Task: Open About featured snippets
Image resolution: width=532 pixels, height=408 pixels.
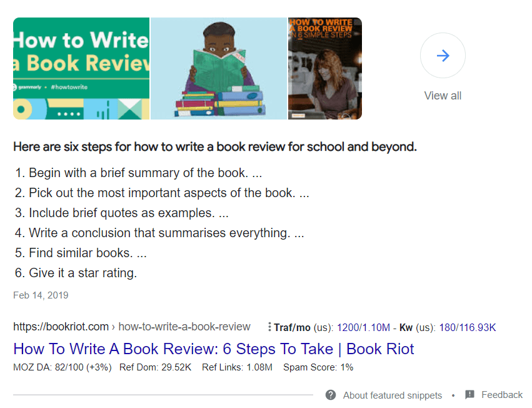Action: click(392, 395)
